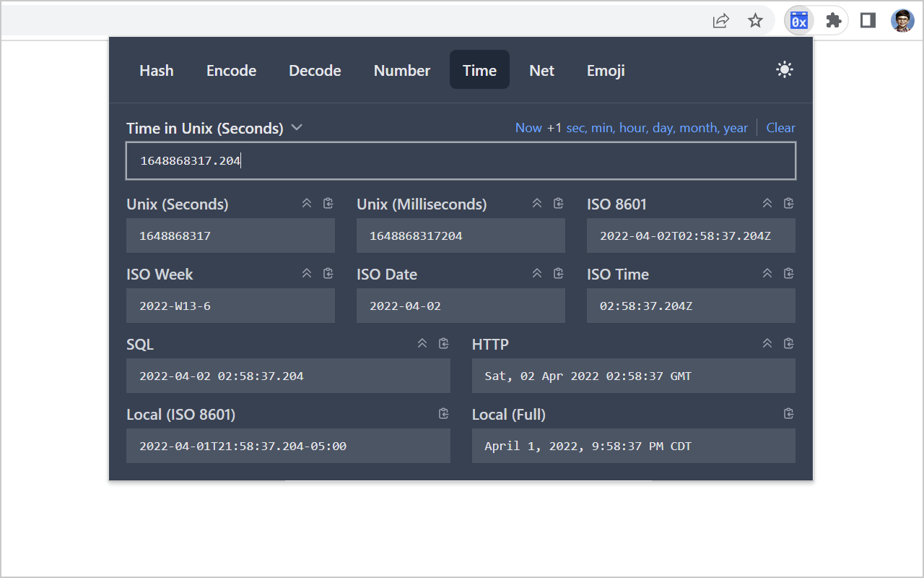Viewport: 924px width, 578px height.
Task: Copy the SQL timestamp
Action: click(443, 343)
